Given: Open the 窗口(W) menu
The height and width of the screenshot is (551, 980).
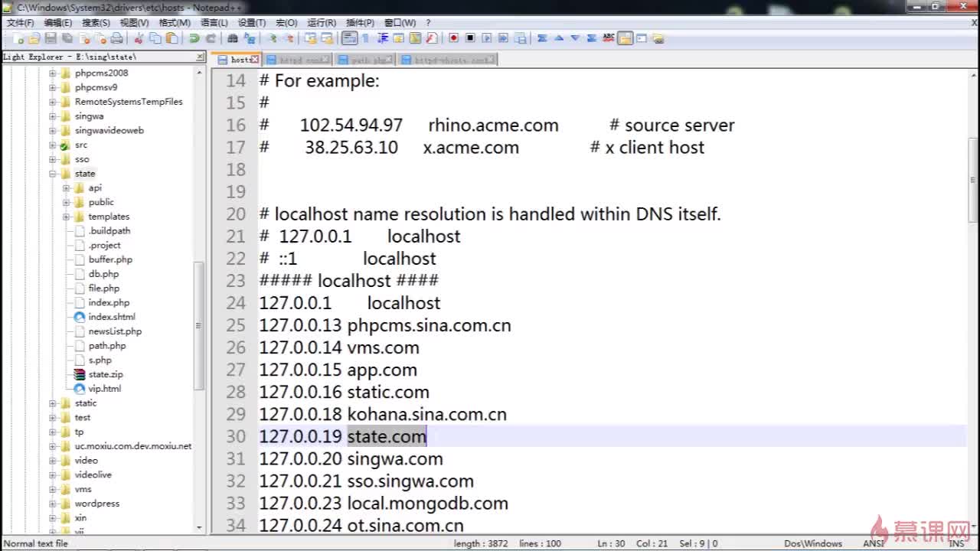Looking at the screenshot, I should (400, 23).
